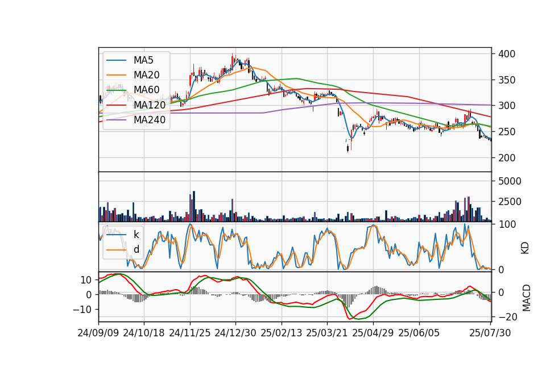Click the 'k' legend label in KD panel

click(136, 235)
